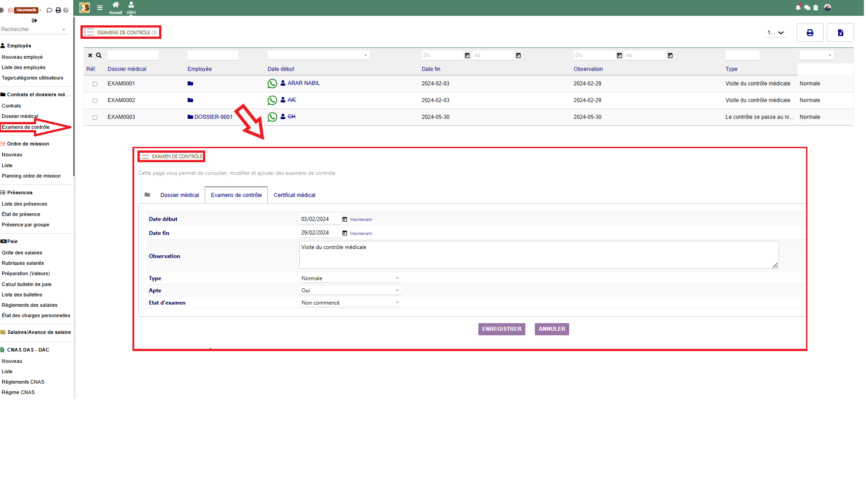Toggle the hamburger menu icon
Image resolution: width=868 pixels, height=488 pixels.
tap(100, 8)
